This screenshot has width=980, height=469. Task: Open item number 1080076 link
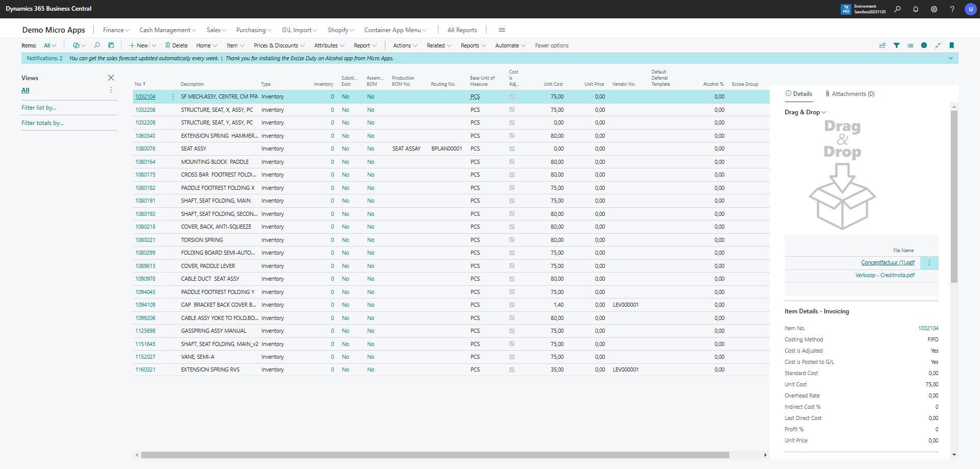pos(145,149)
